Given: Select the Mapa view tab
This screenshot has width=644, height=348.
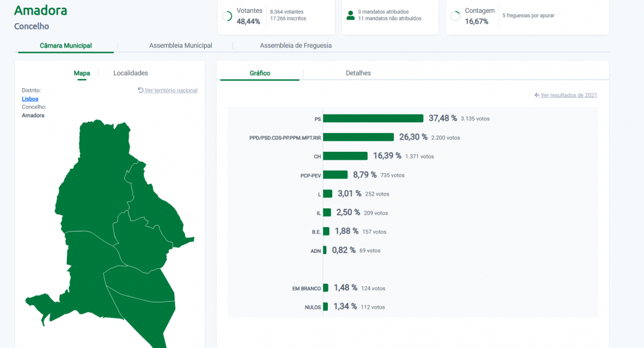Looking at the screenshot, I should coord(82,73).
